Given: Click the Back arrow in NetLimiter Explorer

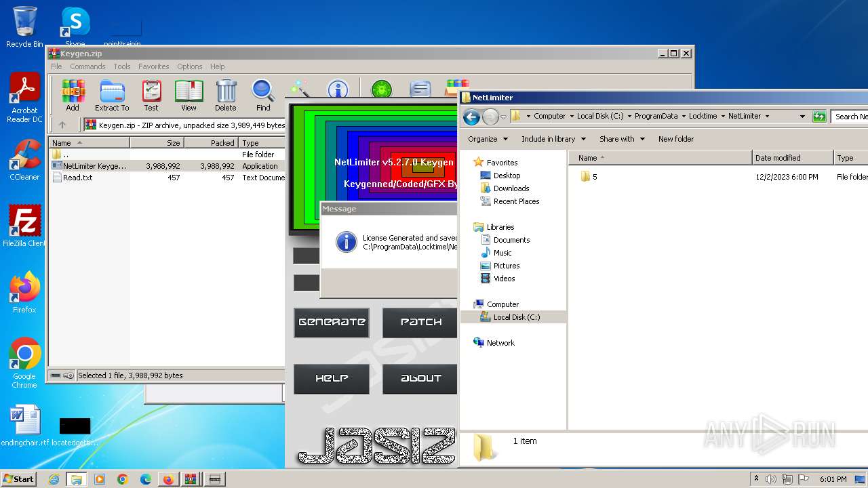Looking at the screenshot, I should pos(471,117).
